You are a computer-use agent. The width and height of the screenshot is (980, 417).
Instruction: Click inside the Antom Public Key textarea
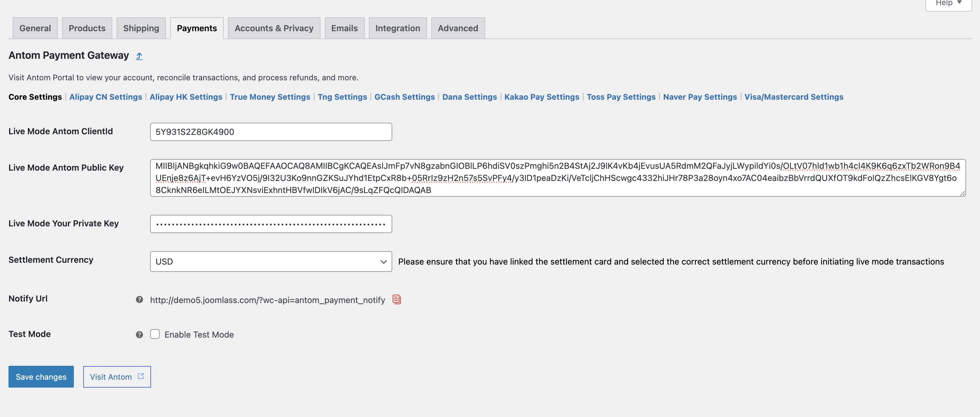coord(557,178)
